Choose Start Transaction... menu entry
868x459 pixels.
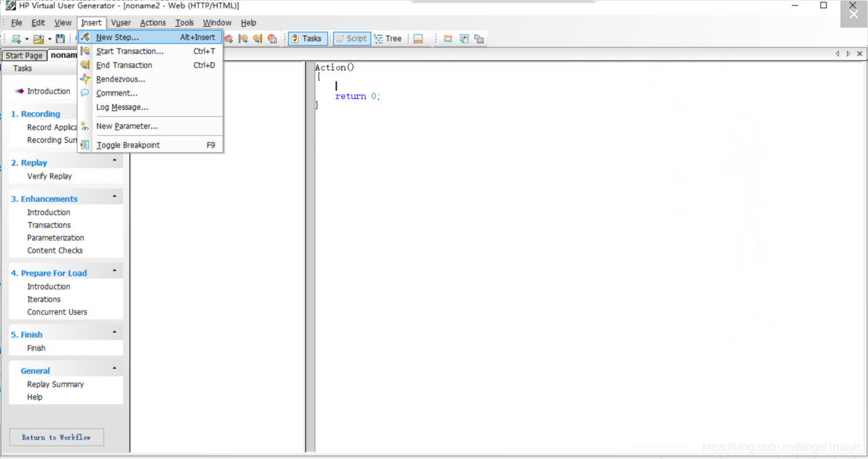(150, 51)
